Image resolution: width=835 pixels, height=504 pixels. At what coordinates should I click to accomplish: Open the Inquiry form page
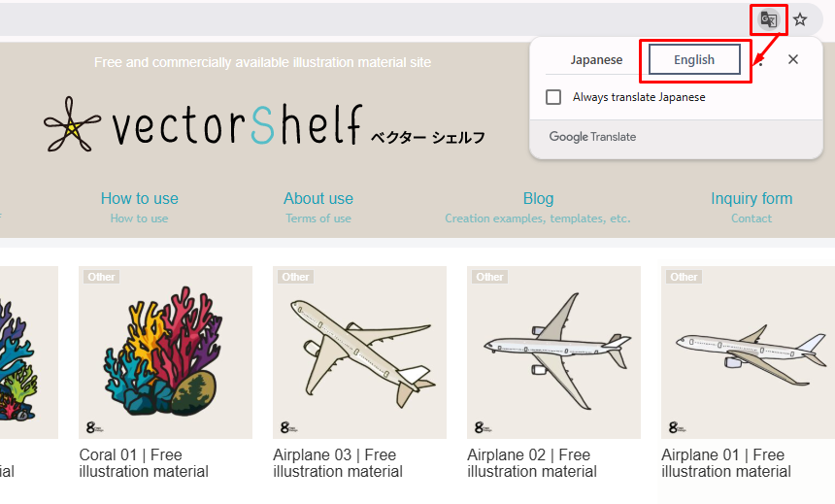pos(751,199)
